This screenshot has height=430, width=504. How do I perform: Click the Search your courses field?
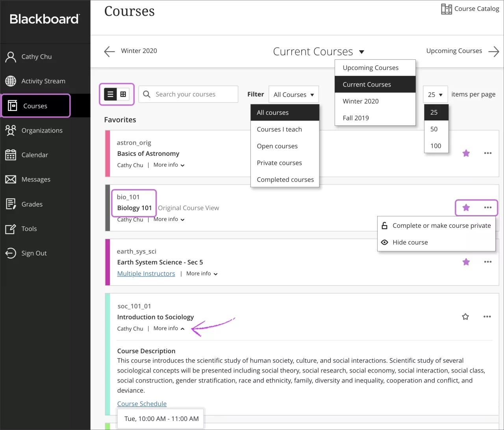pos(188,94)
